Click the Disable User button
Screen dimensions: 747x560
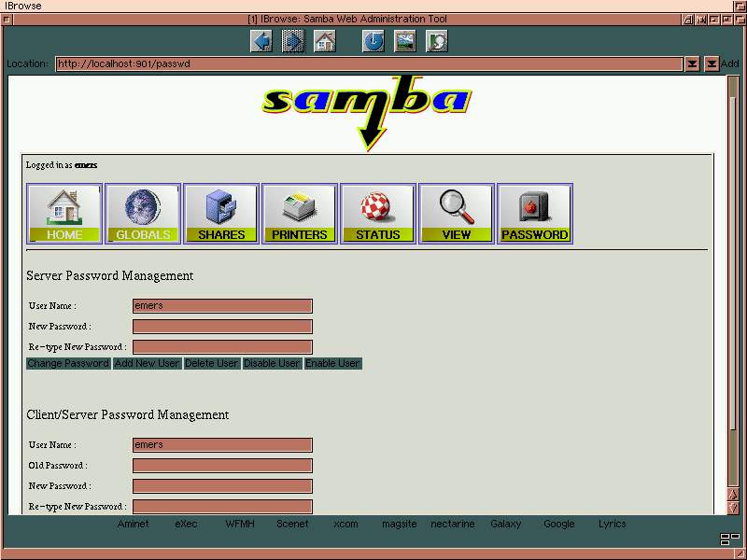click(x=272, y=363)
